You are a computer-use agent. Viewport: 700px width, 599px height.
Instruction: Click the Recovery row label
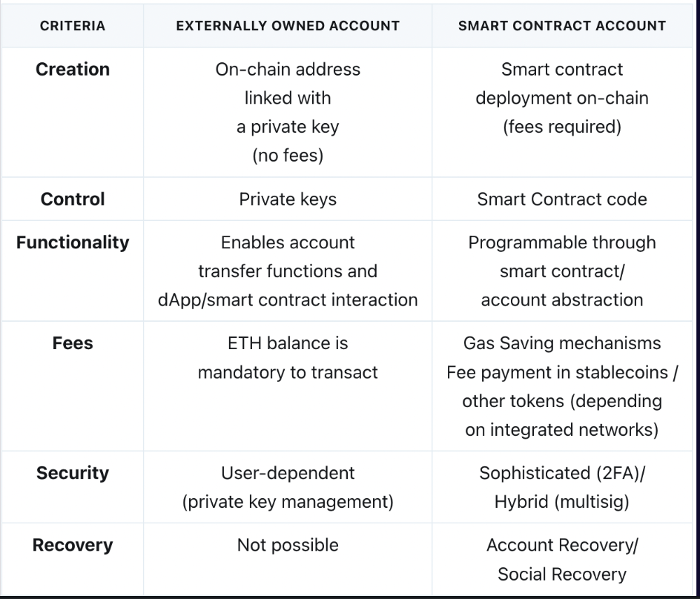[x=73, y=546]
